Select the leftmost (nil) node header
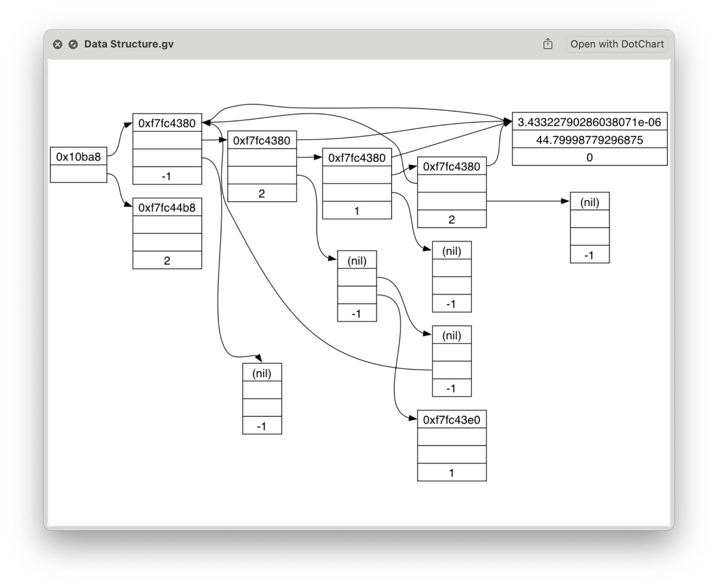Viewport: 718px width, 588px height. click(x=262, y=373)
